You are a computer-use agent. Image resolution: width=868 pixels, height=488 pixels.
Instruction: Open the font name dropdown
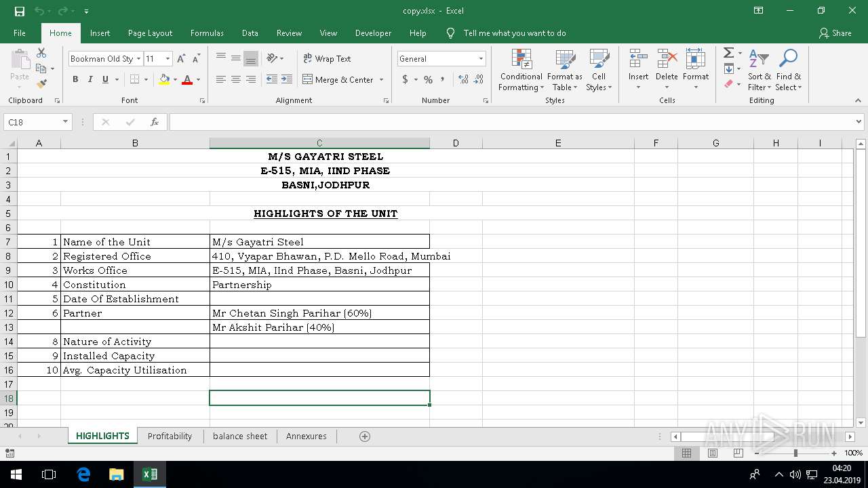click(x=138, y=59)
